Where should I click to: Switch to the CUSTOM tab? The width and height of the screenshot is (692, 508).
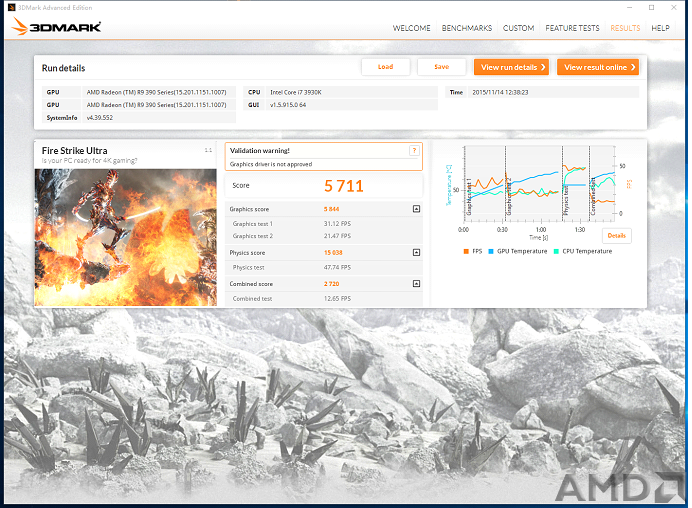coord(518,28)
